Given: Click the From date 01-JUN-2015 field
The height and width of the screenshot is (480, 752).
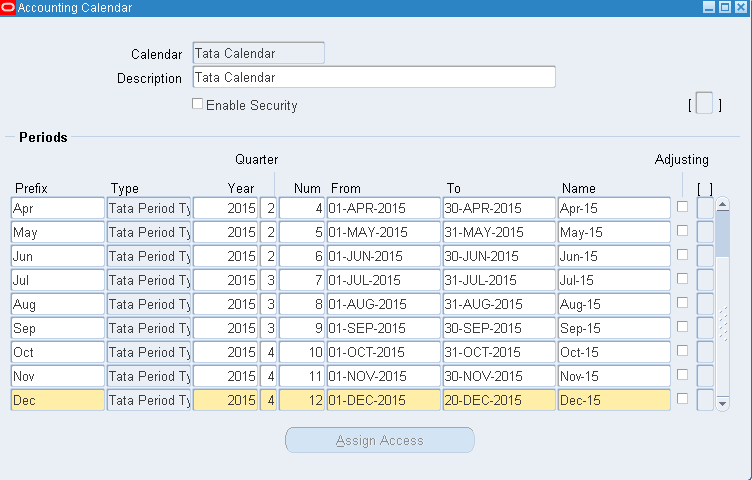Looking at the screenshot, I should 383,256.
